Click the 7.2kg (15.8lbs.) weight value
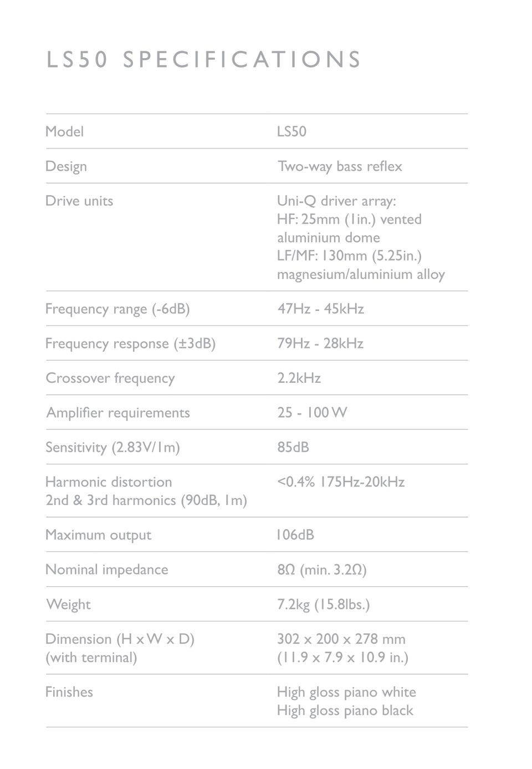The height and width of the screenshot is (769, 532). tap(323, 604)
